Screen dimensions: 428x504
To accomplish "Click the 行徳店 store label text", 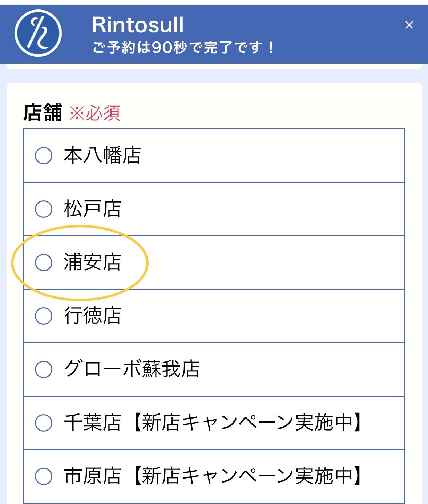I will coord(92,315).
